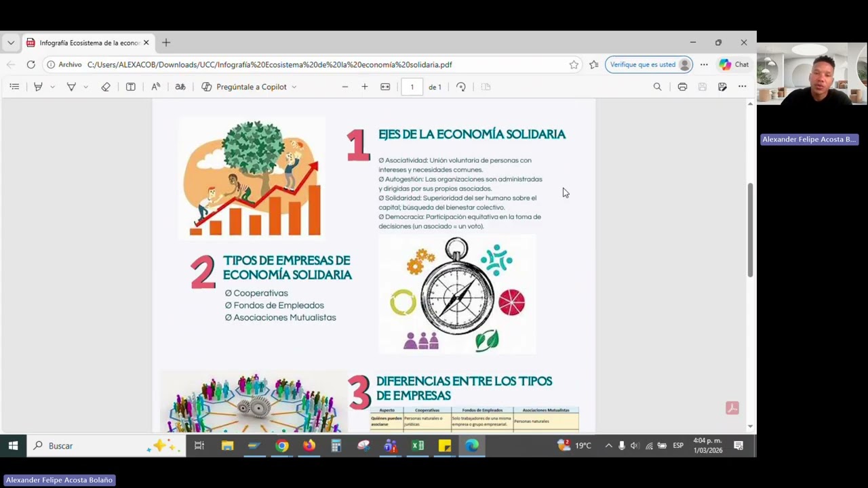The height and width of the screenshot is (488, 868).
Task: Print the PDF document
Action: (x=682, y=87)
